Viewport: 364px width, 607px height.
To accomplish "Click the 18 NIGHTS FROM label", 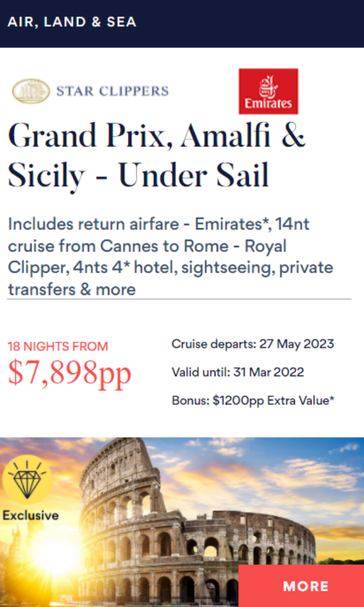I will (x=58, y=347).
